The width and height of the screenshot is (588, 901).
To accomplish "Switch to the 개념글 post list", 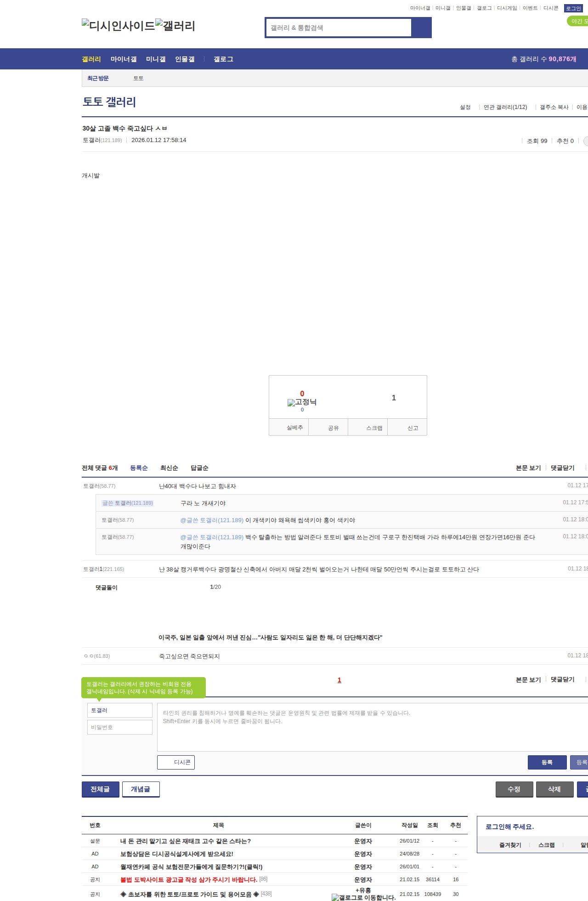I will tap(141, 789).
